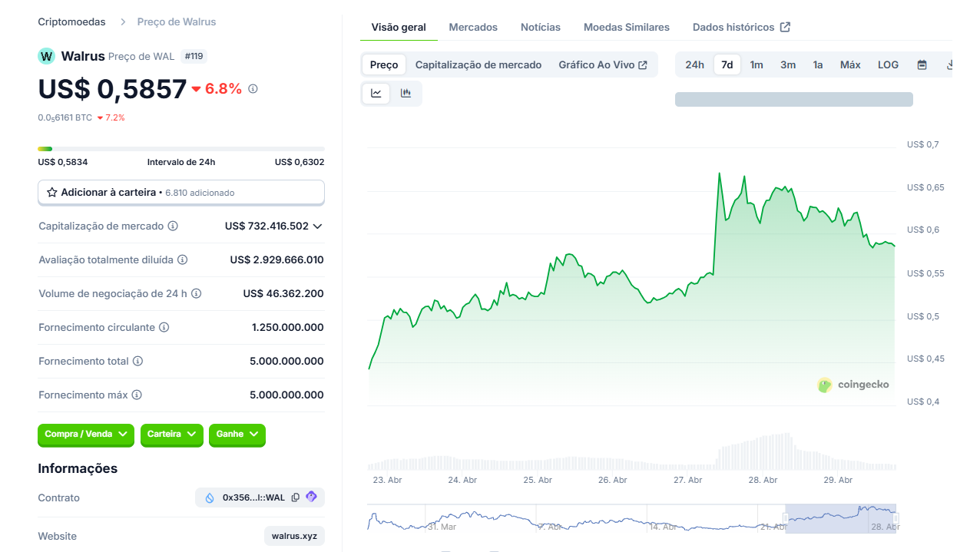The image size is (980, 552).
Task: Click the Sui droplet icon in contract box
Action: [210, 497]
